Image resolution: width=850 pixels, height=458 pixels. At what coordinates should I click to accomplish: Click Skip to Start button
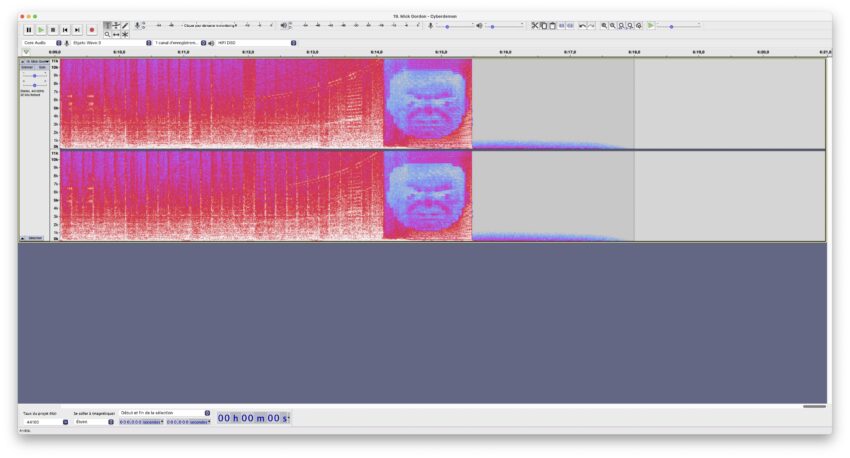point(65,30)
